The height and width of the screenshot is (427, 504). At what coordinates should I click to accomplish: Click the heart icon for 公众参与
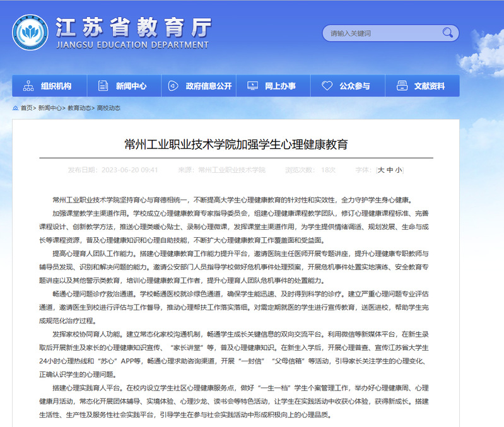pyautogui.click(x=326, y=86)
